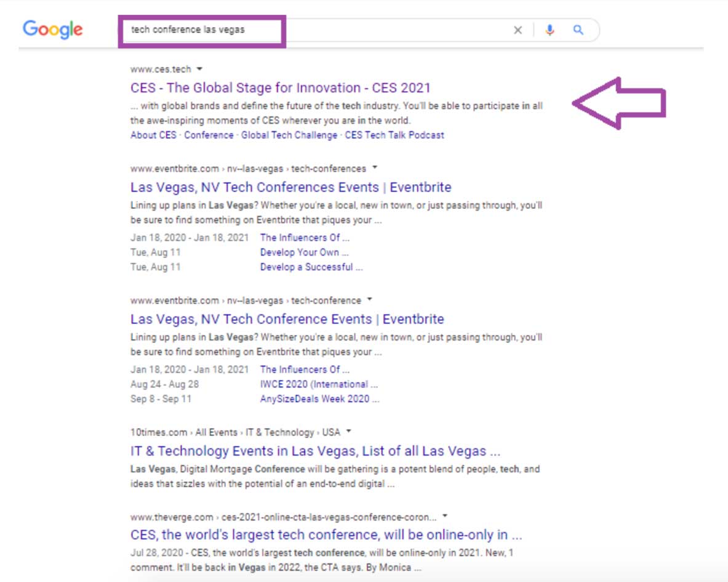Open 'IT & Technology Events in Las Vegas' result
This screenshot has width=728, height=582.
315,451
